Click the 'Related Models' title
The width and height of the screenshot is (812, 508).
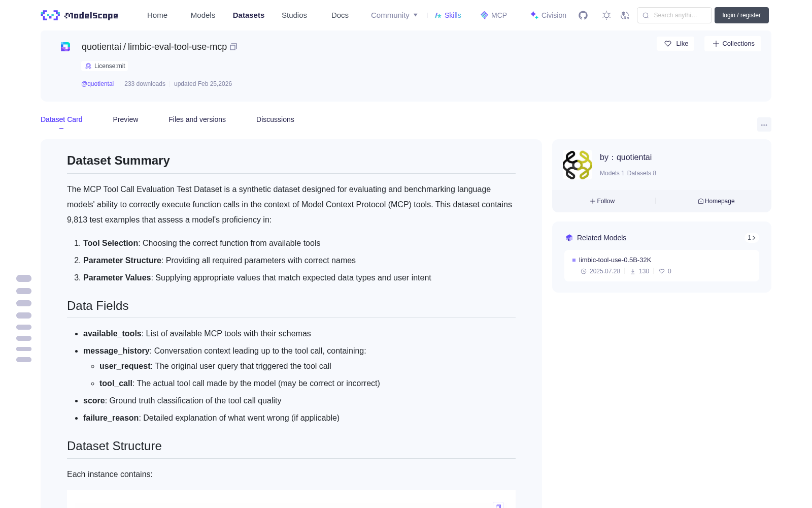click(601, 238)
